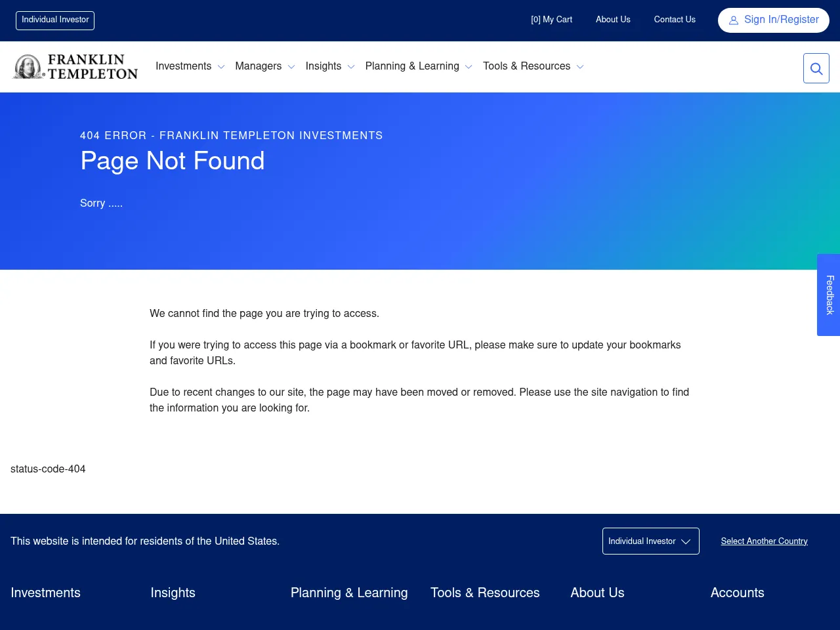Expand the Investments navigation dropdown
Screen dimensions: 840x630
[x=221, y=66]
